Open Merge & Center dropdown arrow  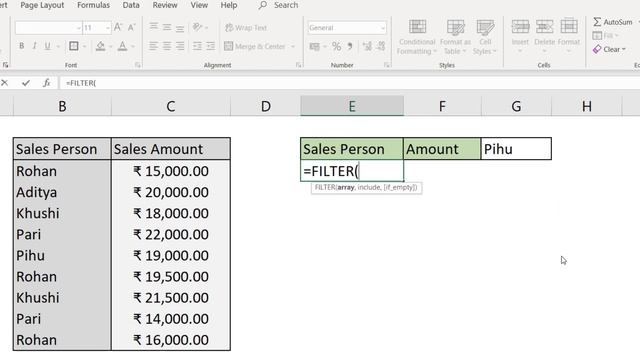[293, 47]
